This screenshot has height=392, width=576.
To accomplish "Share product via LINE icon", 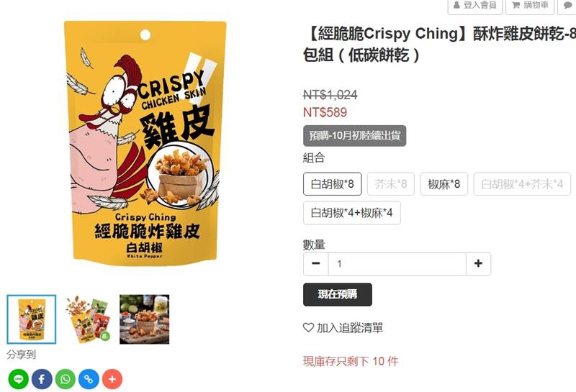I will [19, 379].
